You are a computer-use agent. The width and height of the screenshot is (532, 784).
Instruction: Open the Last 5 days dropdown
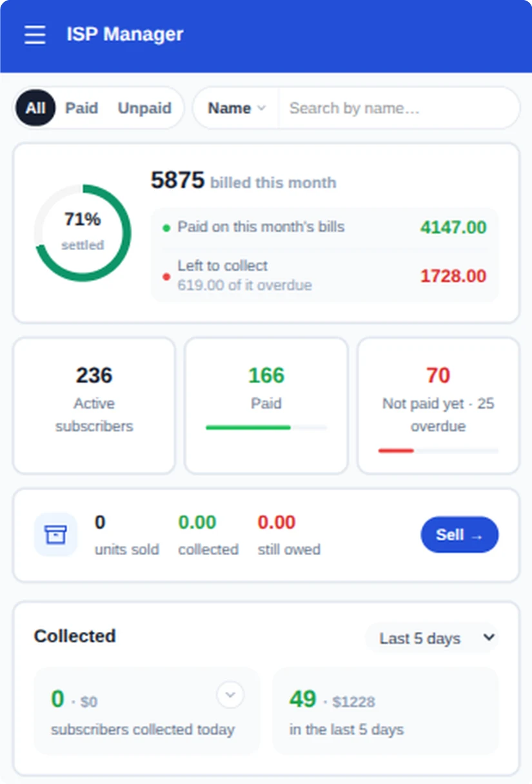pyautogui.click(x=432, y=638)
